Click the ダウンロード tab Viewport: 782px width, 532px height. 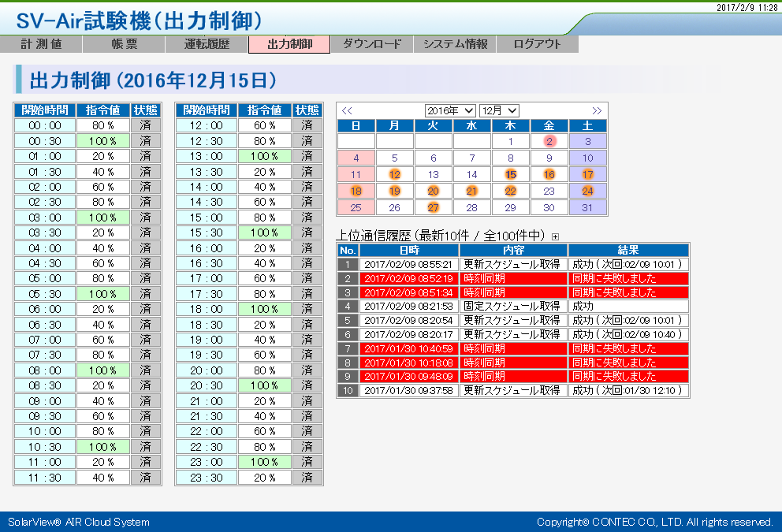coord(371,44)
